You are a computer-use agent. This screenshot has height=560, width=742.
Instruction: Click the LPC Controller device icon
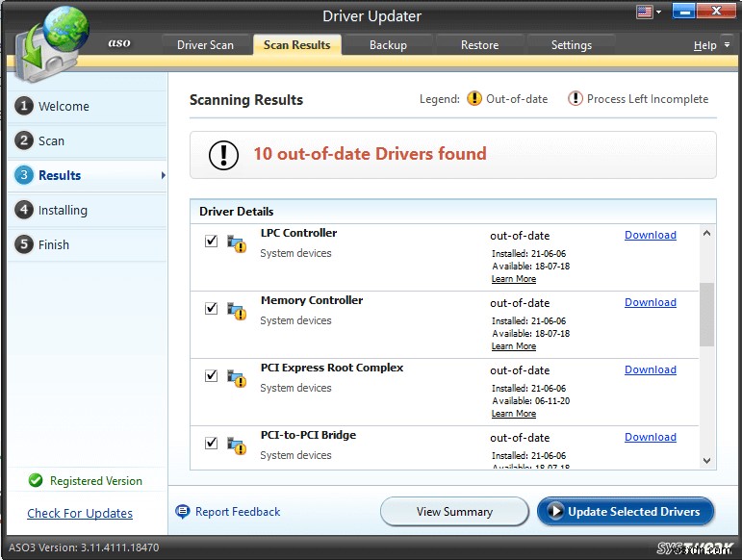(x=236, y=243)
